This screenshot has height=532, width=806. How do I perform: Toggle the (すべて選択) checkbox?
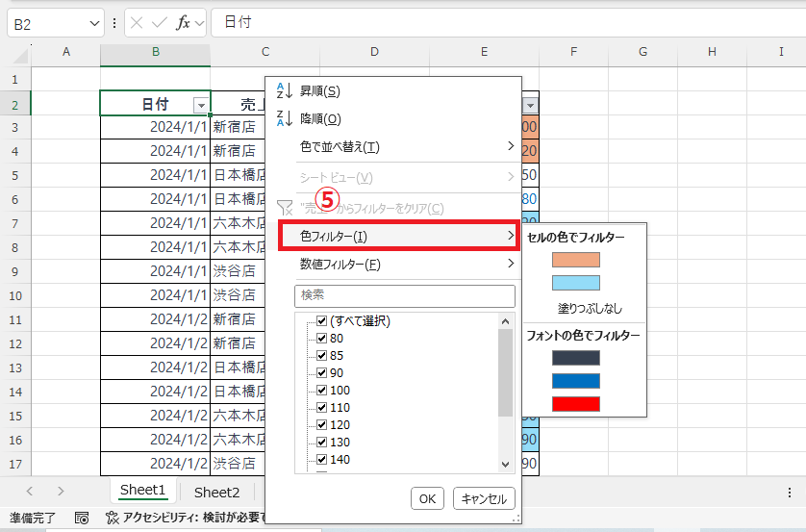pos(322,320)
